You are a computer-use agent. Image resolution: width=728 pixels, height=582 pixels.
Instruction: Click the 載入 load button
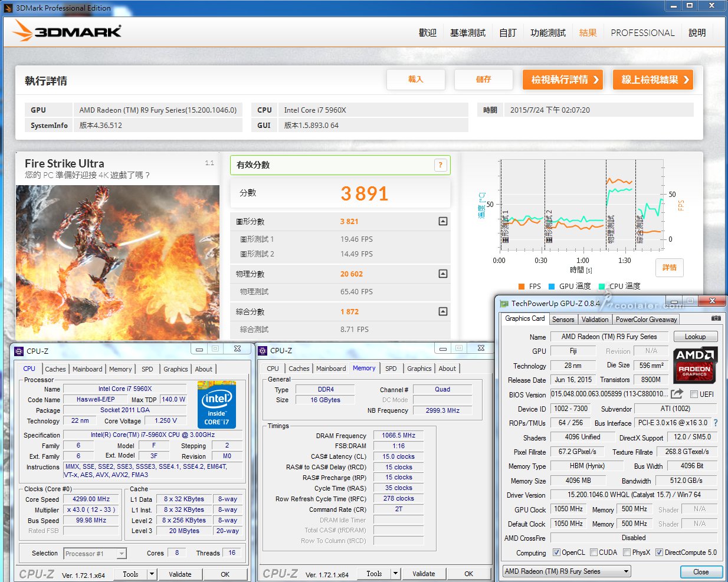coord(416,80)
